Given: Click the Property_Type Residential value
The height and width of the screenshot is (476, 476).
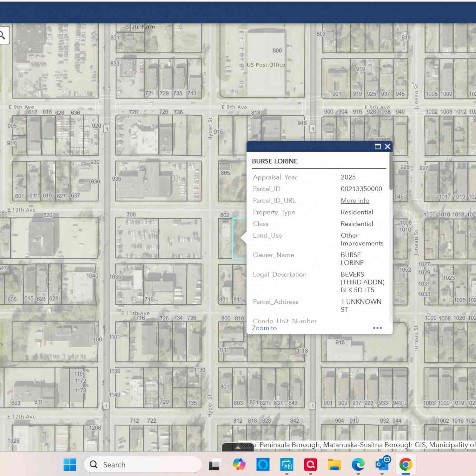Looking at the screenshot, I should pyautogui.click(x=357, y=212).
